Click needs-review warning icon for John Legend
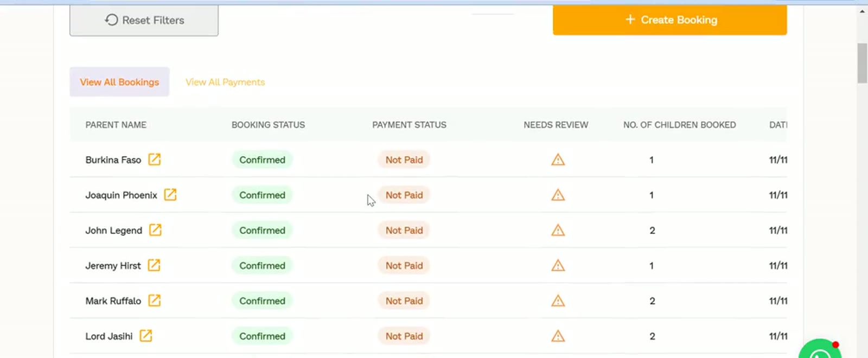The height and width of the screenshot is (358, 868). tap(558, 230)
